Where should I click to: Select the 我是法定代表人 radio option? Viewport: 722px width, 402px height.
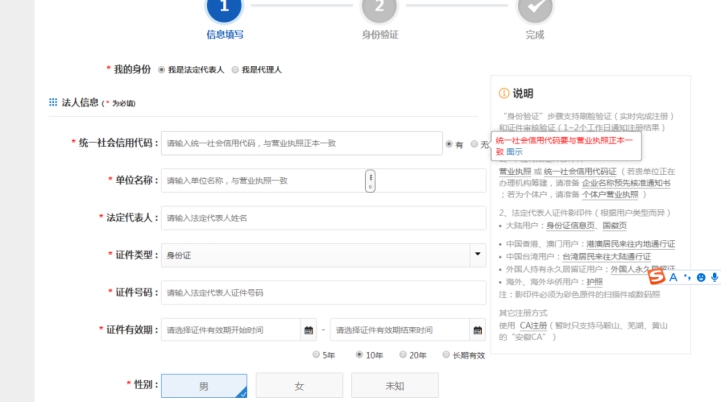click(161, 70)
